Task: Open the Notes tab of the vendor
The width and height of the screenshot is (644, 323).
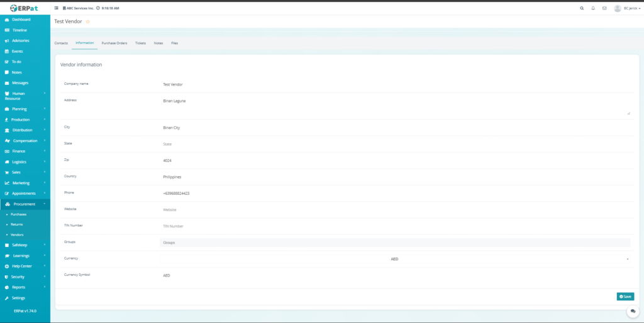Action: [158, 43]
